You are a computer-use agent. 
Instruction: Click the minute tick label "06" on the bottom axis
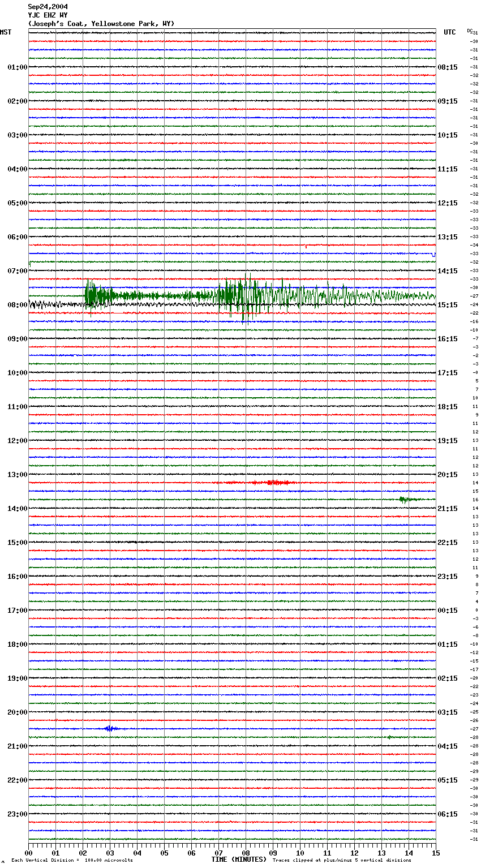point(191,853)
